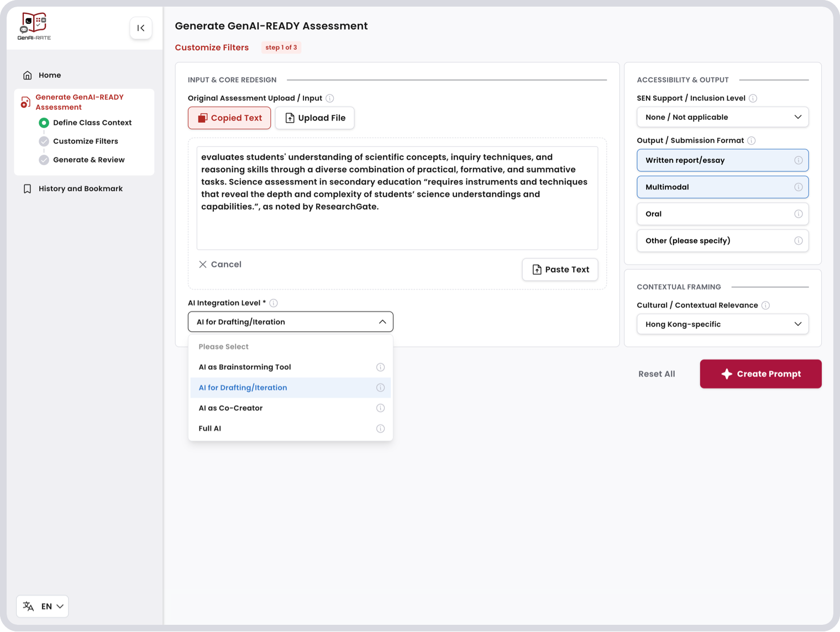Screen dimensions: 840x632
Task: Click info icon next to AI Integration Level
Action: point(274,303)
